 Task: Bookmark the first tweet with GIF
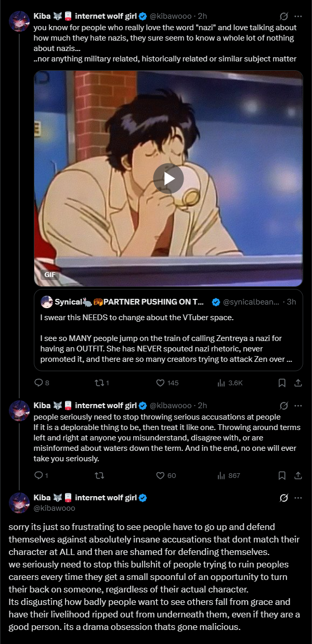(282, 383)
